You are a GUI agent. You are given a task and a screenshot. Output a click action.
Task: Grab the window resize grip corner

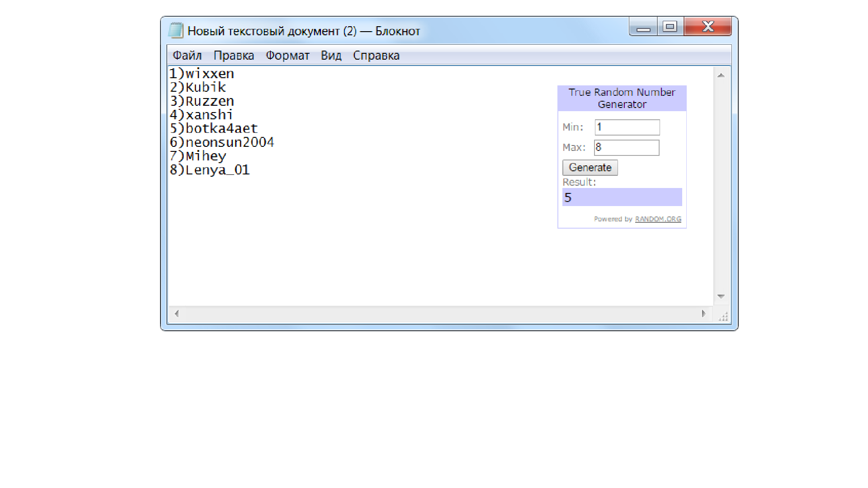(723, 316)
